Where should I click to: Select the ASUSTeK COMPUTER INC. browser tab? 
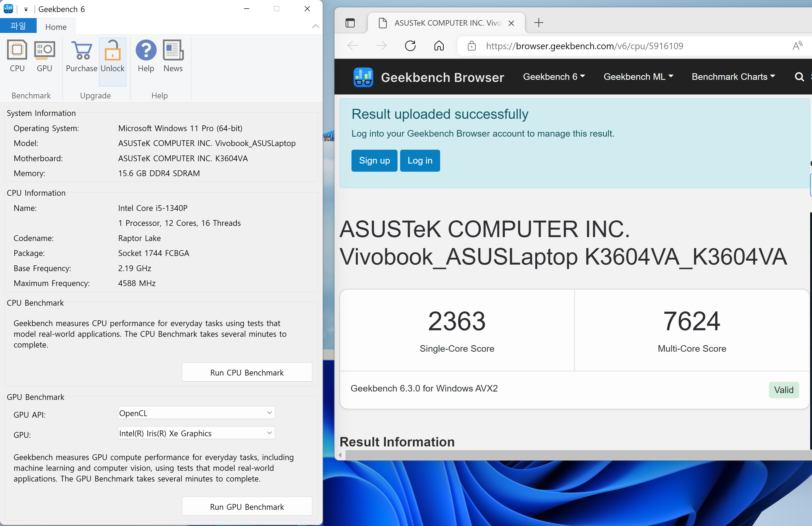(x=446, y=23)
